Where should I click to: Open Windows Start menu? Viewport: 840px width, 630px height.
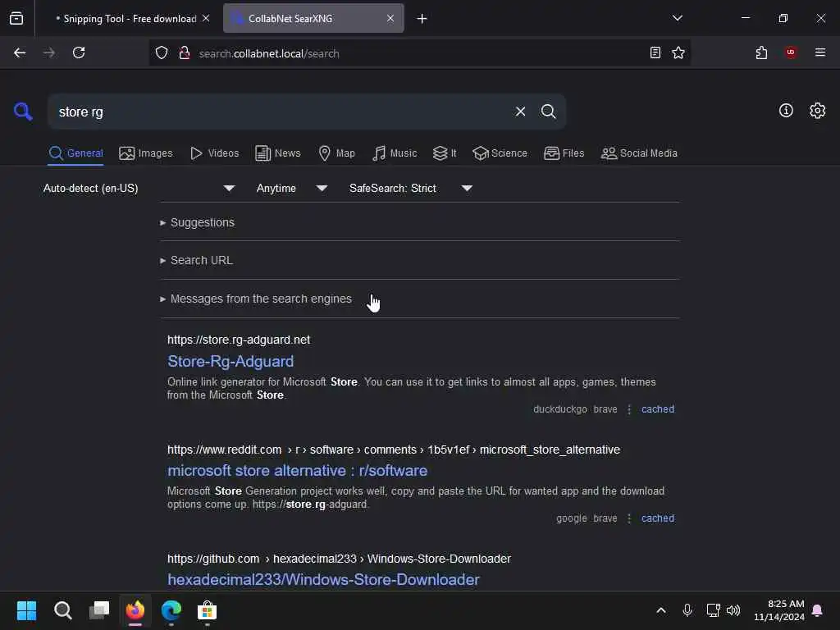tap(27, 610)
